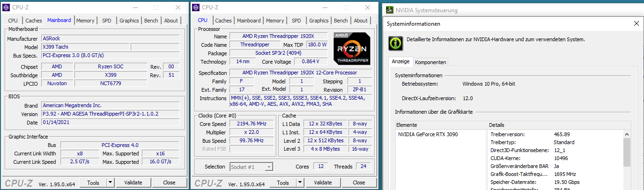This screenshot has width=644, height=190.
Task: Click PCI-Express 4.0 bus field
Action: coord(120,145)
